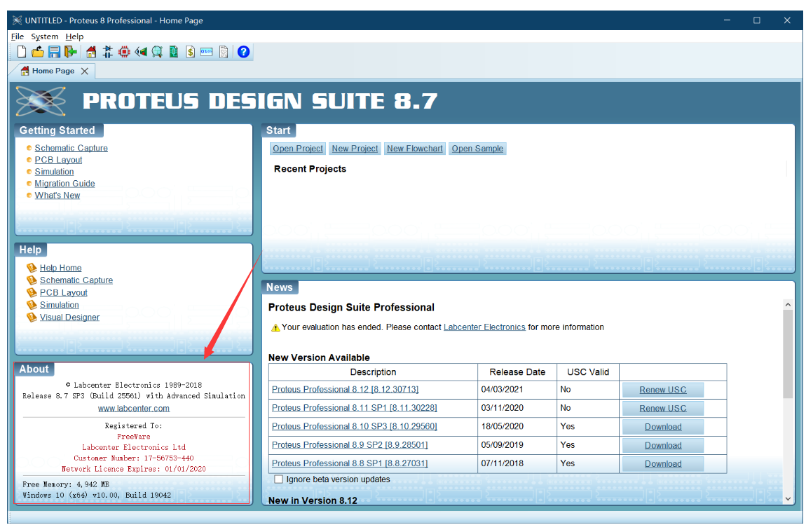The width and height of the screenshot is (806, 532).
Task: Download Proteus Professional 8.9 SP2
Action: 662,445
